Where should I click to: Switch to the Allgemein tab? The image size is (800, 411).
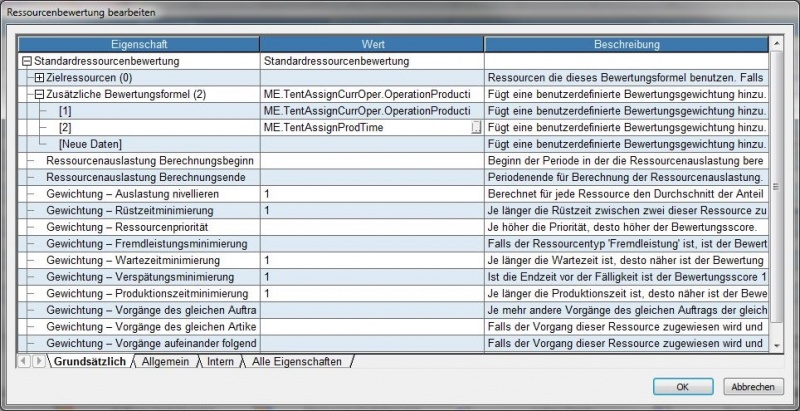166,360
